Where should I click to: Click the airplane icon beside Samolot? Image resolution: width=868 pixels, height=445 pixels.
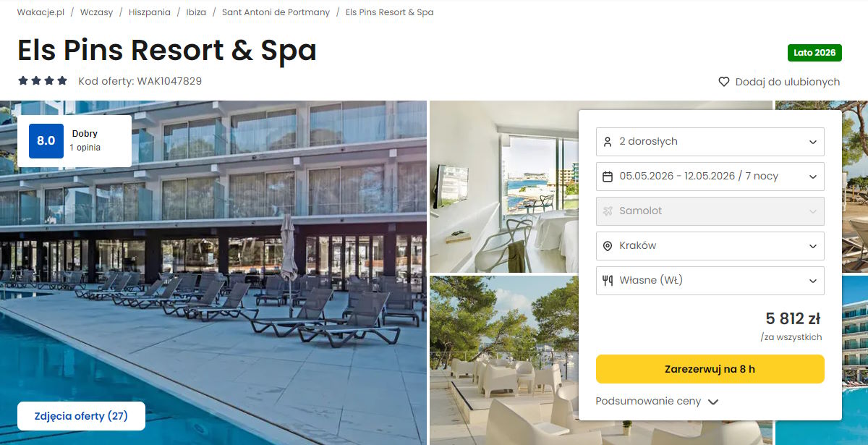click(x=608, y=211)
